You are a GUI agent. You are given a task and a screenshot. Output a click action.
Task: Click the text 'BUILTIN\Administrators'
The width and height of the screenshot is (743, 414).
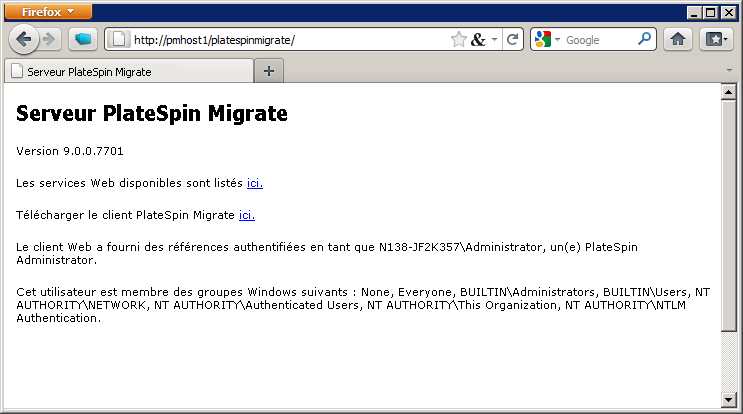point(527,292)
